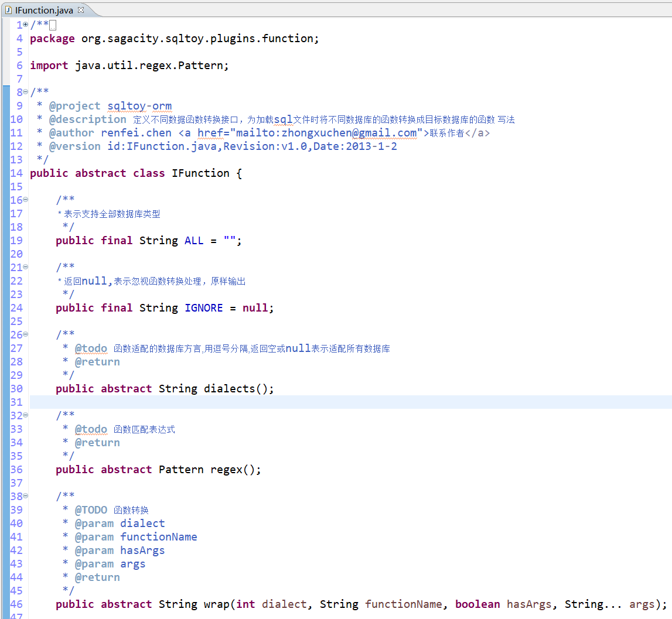
Task: Click the dialects method name on line 30
Action: coord(229,389)
